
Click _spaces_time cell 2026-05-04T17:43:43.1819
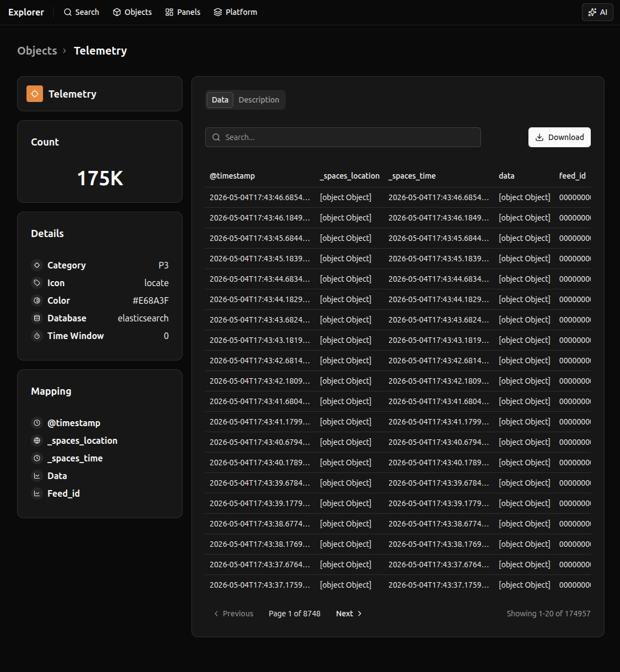coord(439,340)
